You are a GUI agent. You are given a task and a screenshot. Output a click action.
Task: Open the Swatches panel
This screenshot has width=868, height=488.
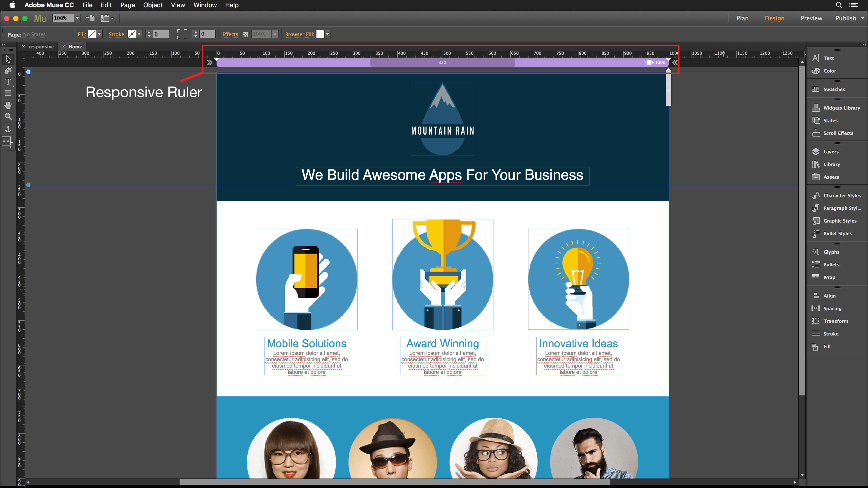pos(834,89)
